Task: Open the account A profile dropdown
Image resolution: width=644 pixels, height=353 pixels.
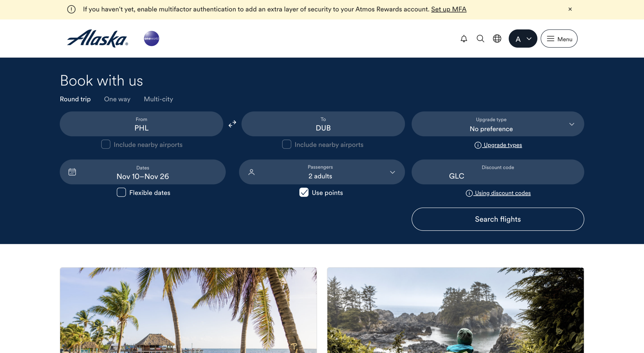Action: pos(523,39)
